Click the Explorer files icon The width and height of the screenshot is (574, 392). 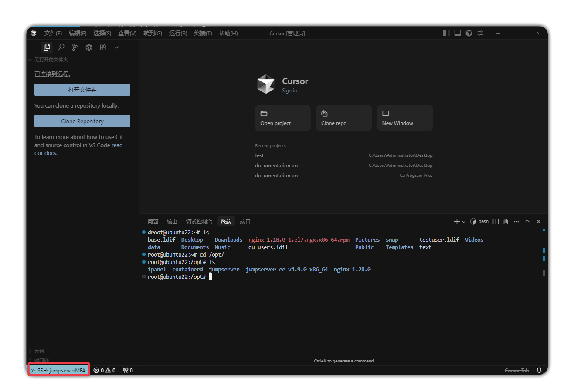tap(47, 47)
